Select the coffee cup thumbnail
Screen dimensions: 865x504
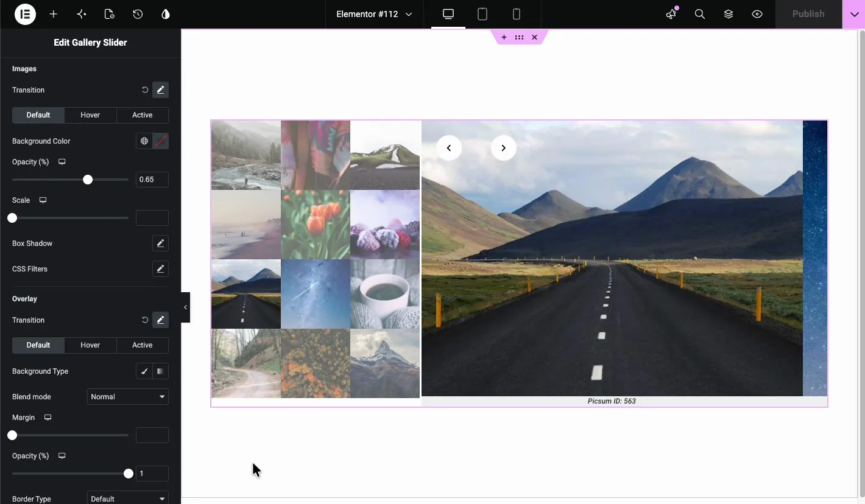385,294
